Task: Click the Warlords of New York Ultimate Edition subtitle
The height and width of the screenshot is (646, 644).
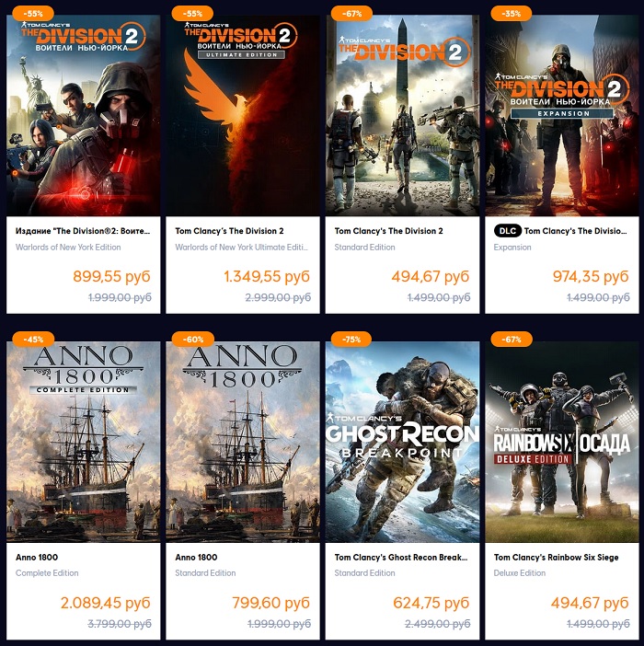Action: pyautogui.click(x=241, y=248)
